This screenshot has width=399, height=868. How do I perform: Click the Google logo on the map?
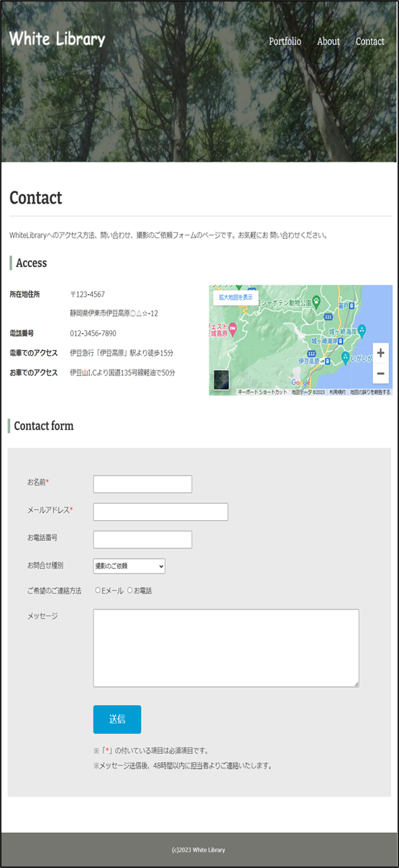(301, 383)
